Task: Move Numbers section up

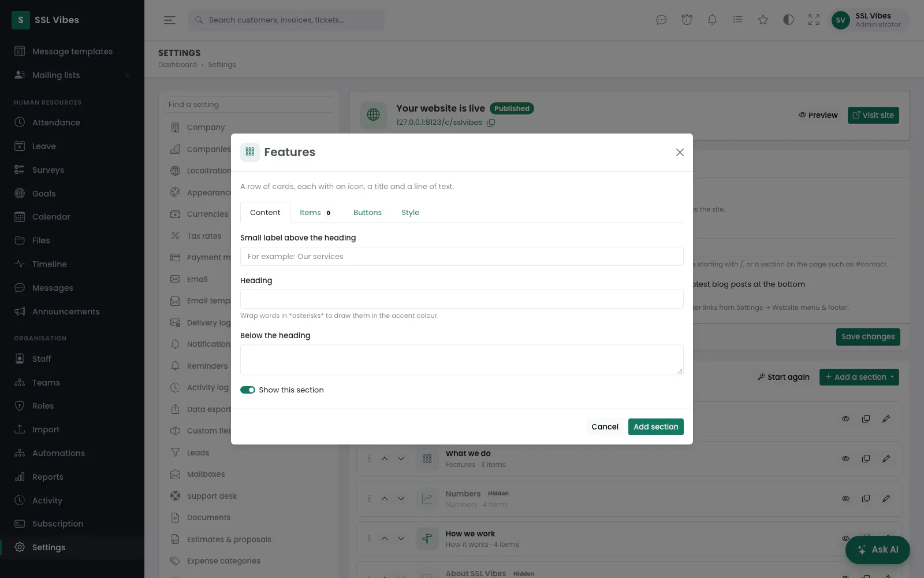Action: tap(385, 499)
